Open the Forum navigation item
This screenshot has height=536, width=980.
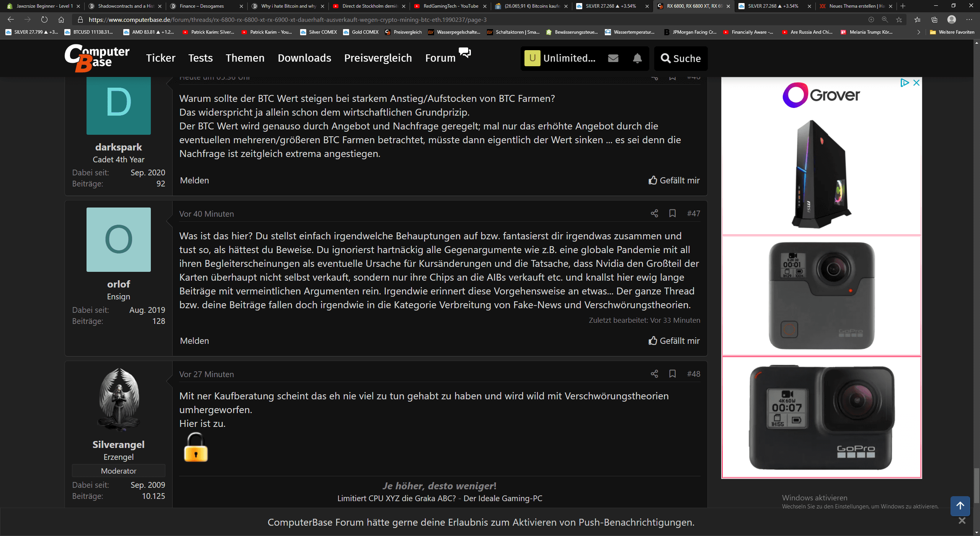click(440, 58)
